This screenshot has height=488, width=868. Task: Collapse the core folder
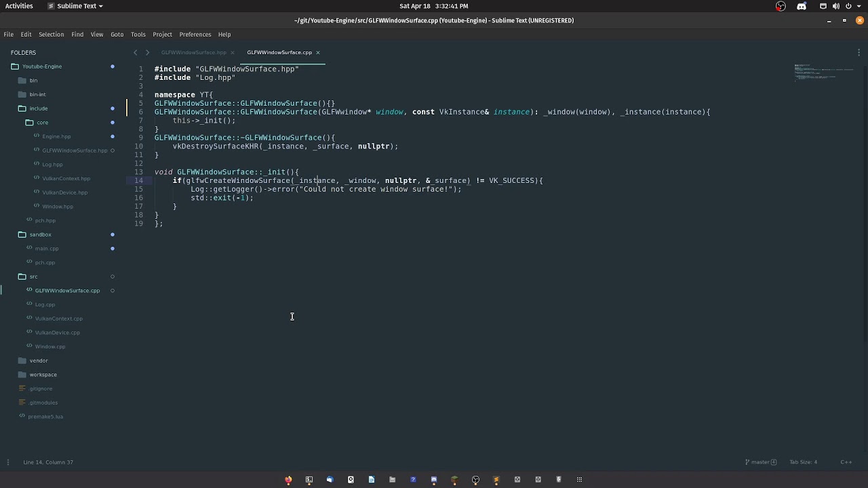pyautogui.click(x=42, y=123)
